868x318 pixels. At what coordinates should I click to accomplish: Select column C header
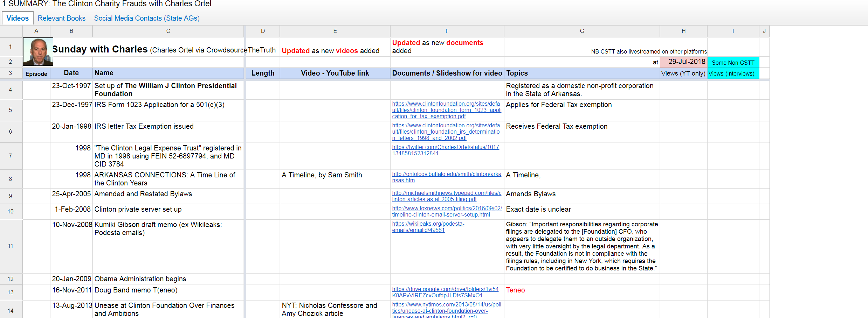[168, 31]
